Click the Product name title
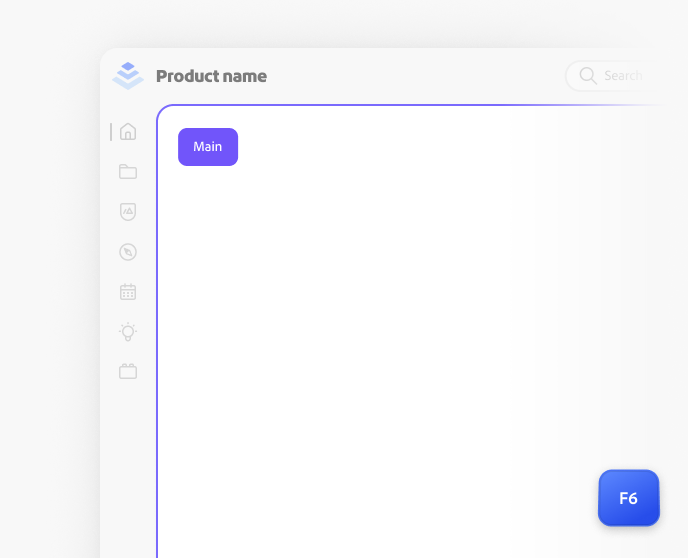The width and height of the screenshot is (688, 558). 211,76
